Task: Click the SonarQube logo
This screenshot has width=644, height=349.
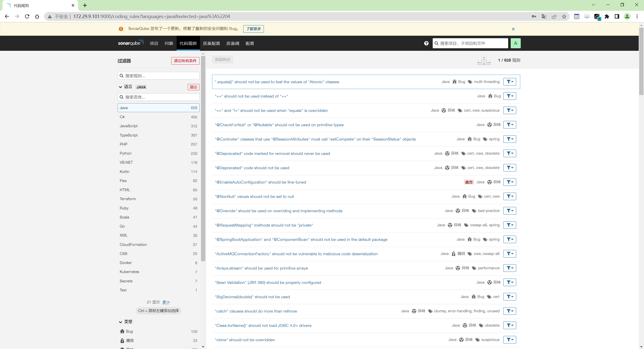Action: 131,43
